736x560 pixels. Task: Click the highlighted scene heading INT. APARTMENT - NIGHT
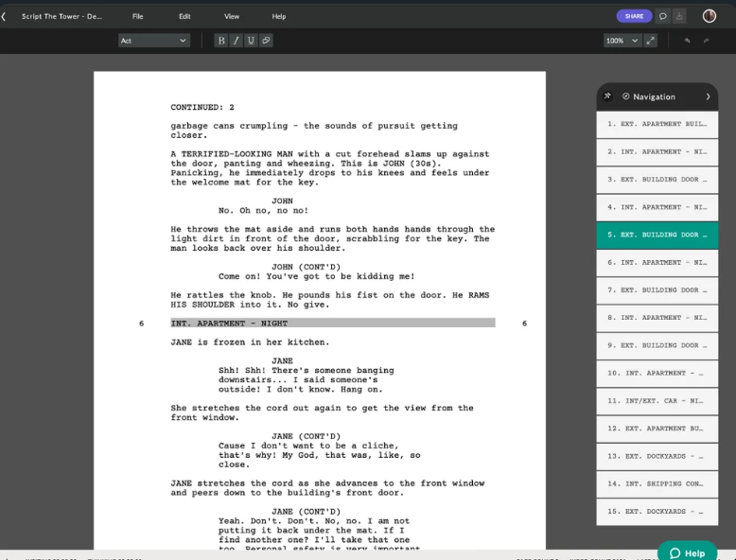[x=332, y=323]
